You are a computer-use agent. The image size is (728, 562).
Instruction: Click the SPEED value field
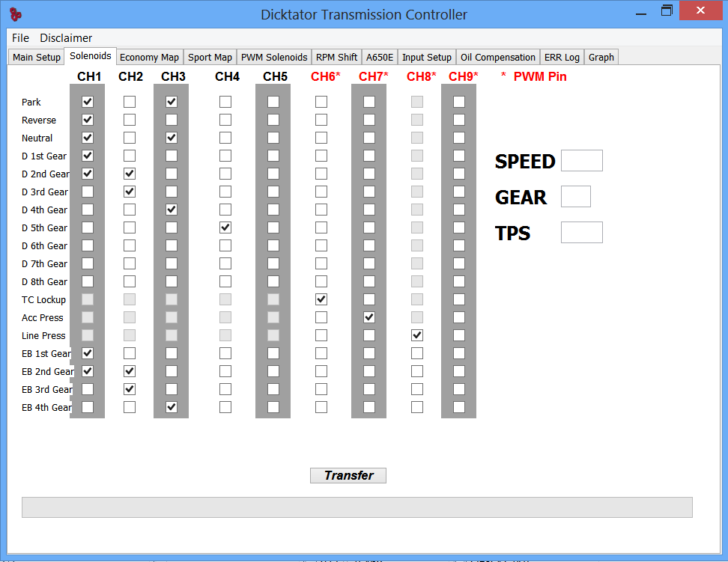[x=582, y=161]
